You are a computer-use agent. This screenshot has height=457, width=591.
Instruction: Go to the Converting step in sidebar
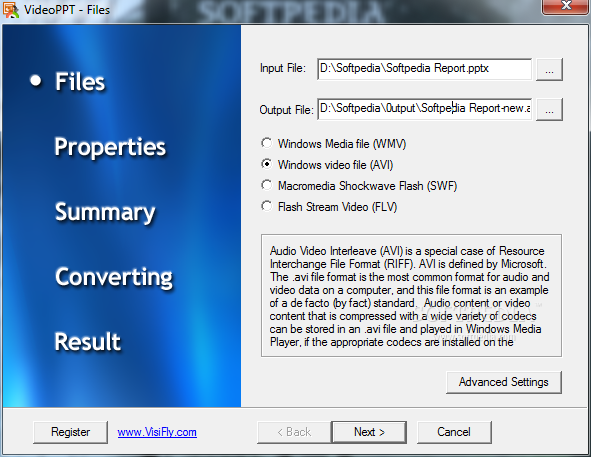point(114,278)
